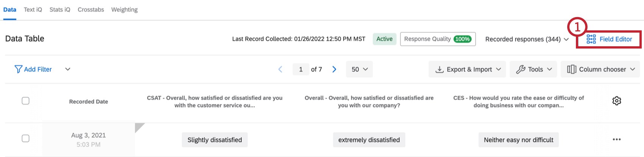Go to the Crosstabs tab
Image resolution: width=644 pixels, height=157 pixels.
91,9
